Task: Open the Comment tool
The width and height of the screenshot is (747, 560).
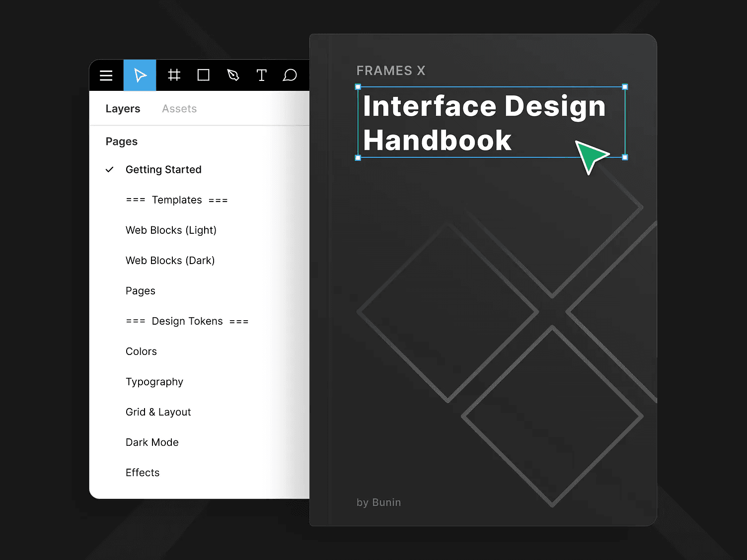Action: [x=290, y=75]
